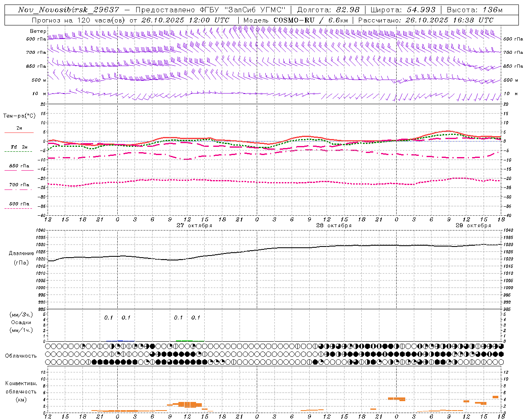The image size is (525, 420).
Task: Select the Предоставлено ФГБУ "ЗапСиб УГМС" text
Action: pos(210,10)
